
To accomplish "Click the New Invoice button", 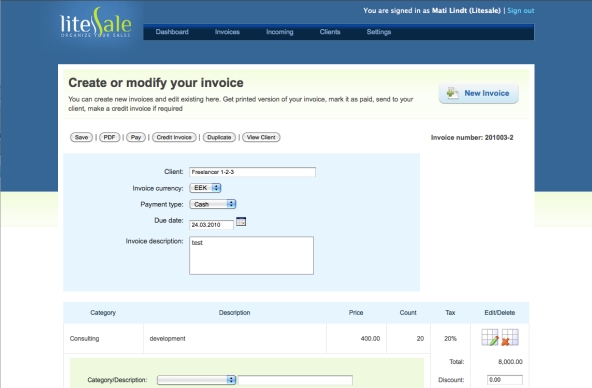I will pos(478,93).
